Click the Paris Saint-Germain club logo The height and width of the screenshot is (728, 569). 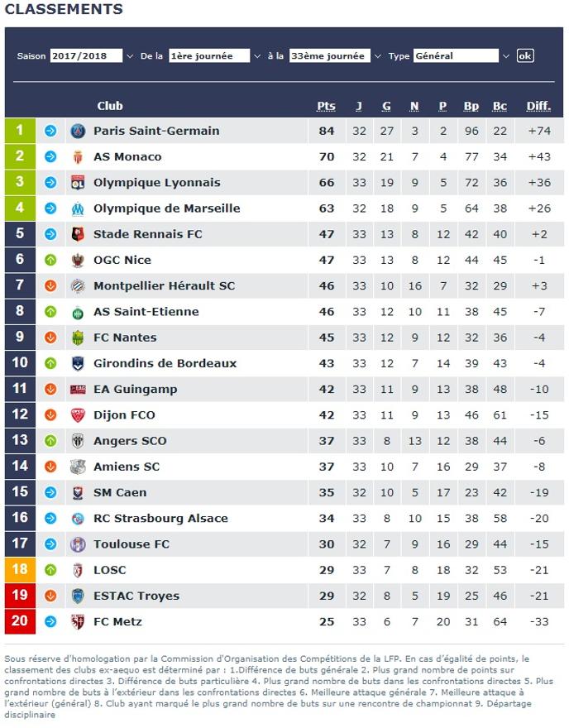pos(78,131)
